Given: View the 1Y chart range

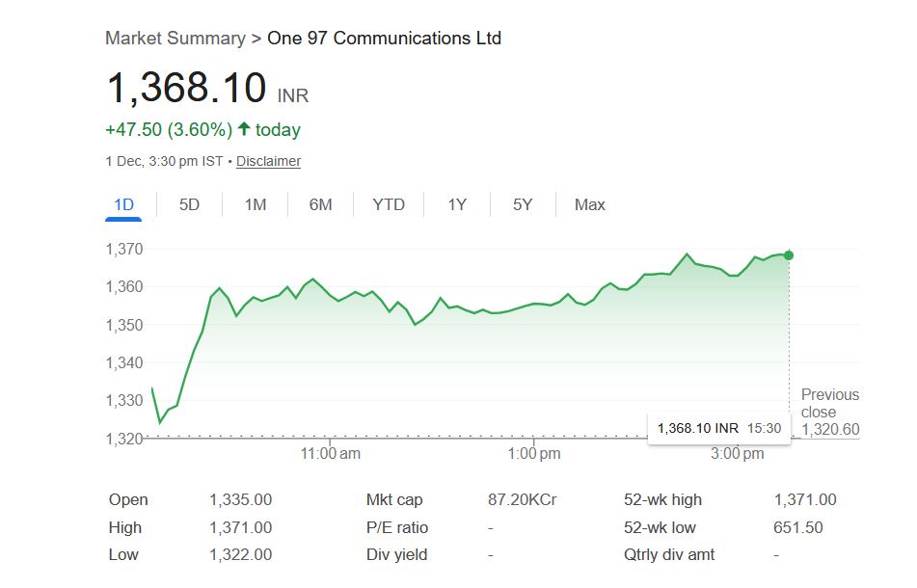Looking at the screenshot, I should [x=457, y=204].
